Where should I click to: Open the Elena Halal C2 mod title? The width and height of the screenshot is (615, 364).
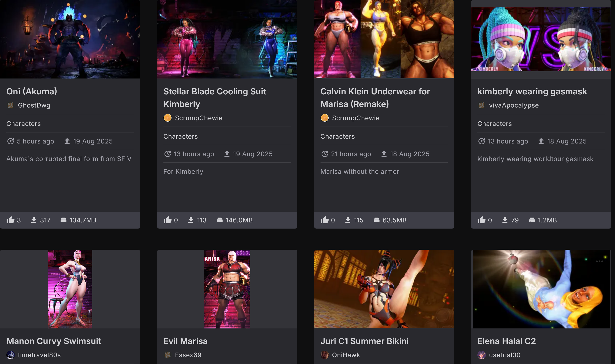[506, 341]
